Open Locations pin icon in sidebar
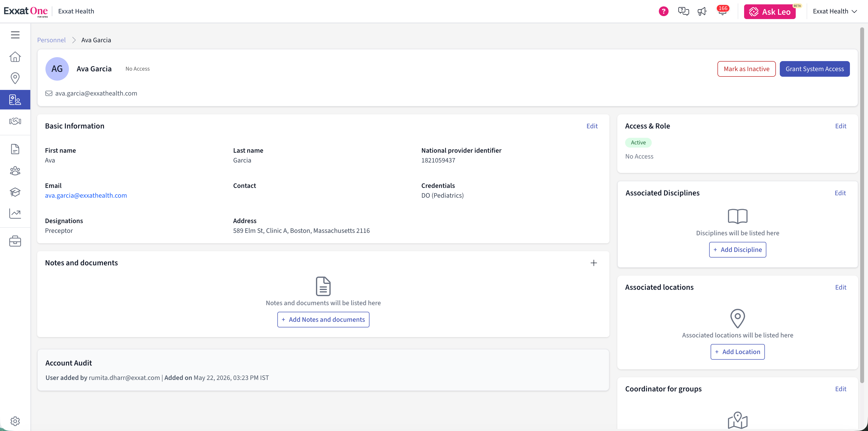Image resolution: width=868 pixels, height=431 pixels. [15, 78]
